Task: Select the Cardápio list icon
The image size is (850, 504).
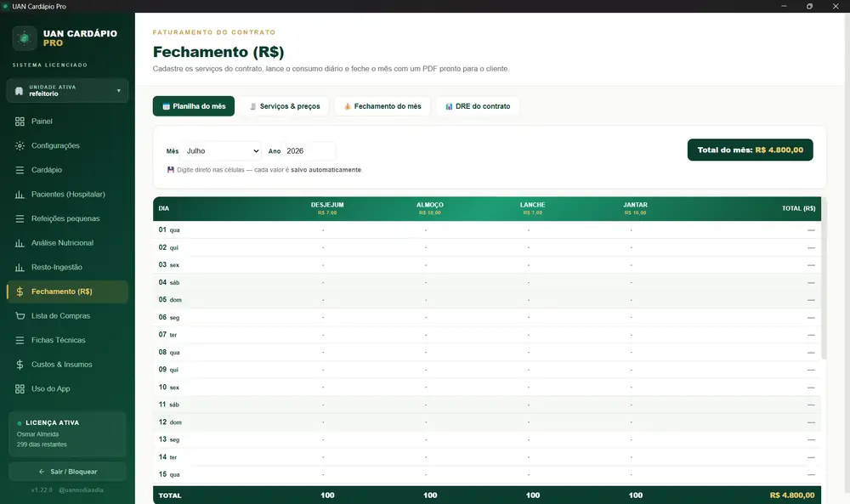Action: (x=20, y=170)
